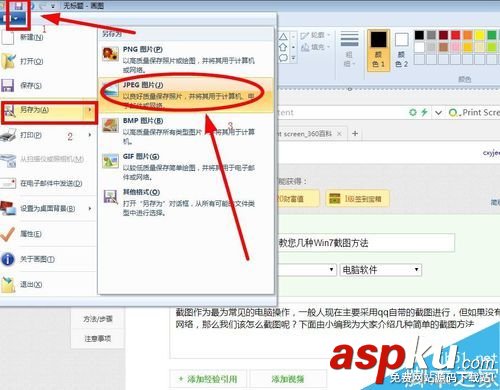Click the 添加经验引用 button
The height and width of the screenshot is (390, 500).
click(209, 379)
